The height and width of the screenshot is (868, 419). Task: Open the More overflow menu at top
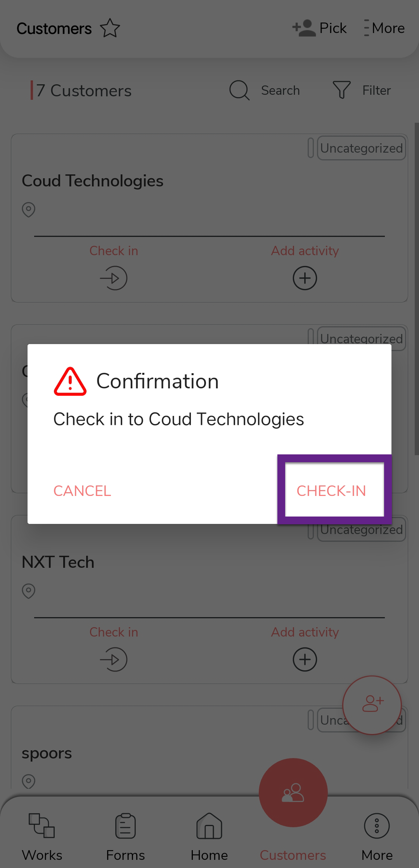point(384,28)
